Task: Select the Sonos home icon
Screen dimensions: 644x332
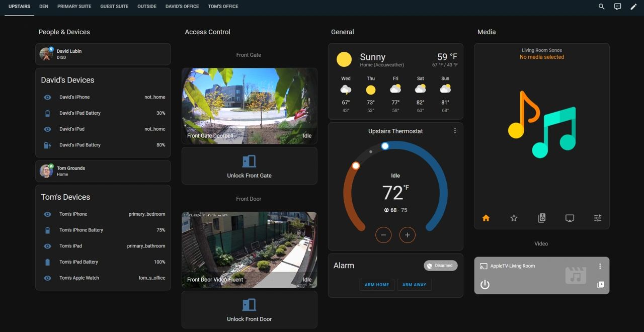Action: (486, 218)
